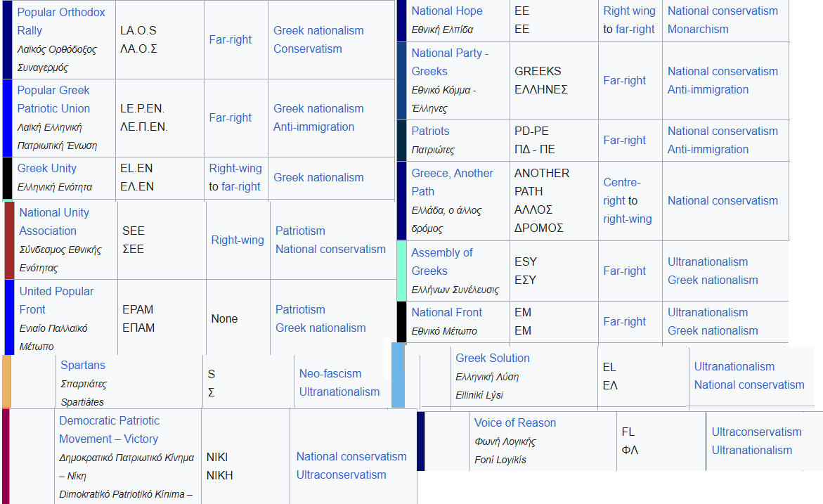
Task: Click Ultranationalism in Greek Solution row
Action: point(734,366)
